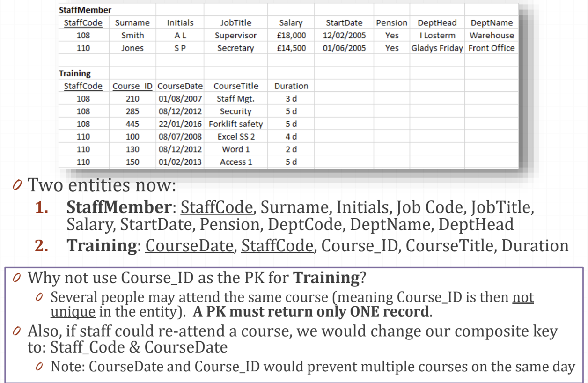
Task: Click the Smith surname cell
Action: (x=132, y=35)
